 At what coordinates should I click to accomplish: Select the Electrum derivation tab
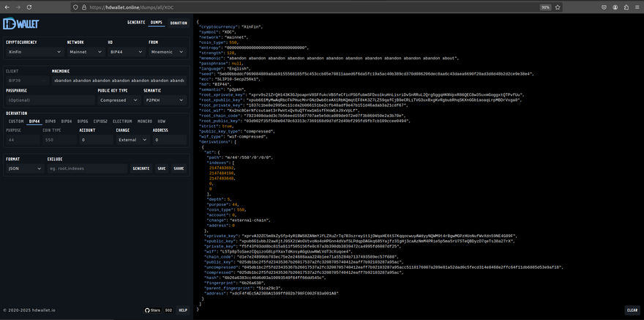click(x=122, y=121)
